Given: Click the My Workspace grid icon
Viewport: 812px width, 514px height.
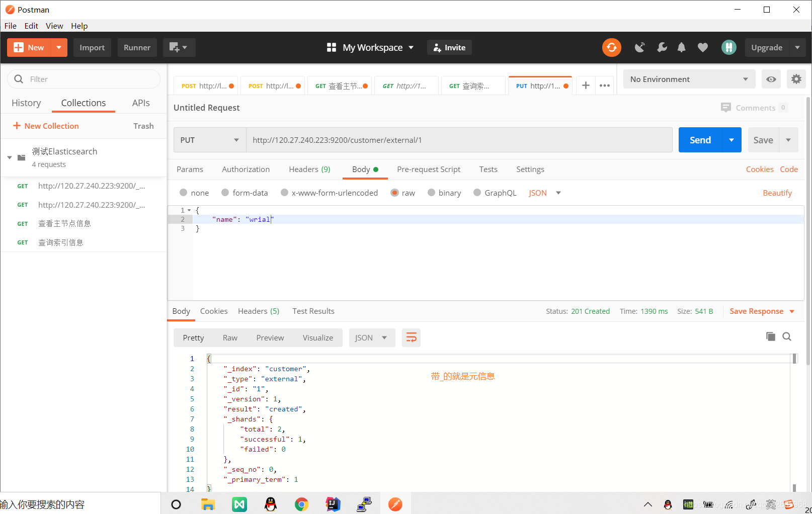Looking at the screenshot, I should pyautogui.click(x=331, y=47).
